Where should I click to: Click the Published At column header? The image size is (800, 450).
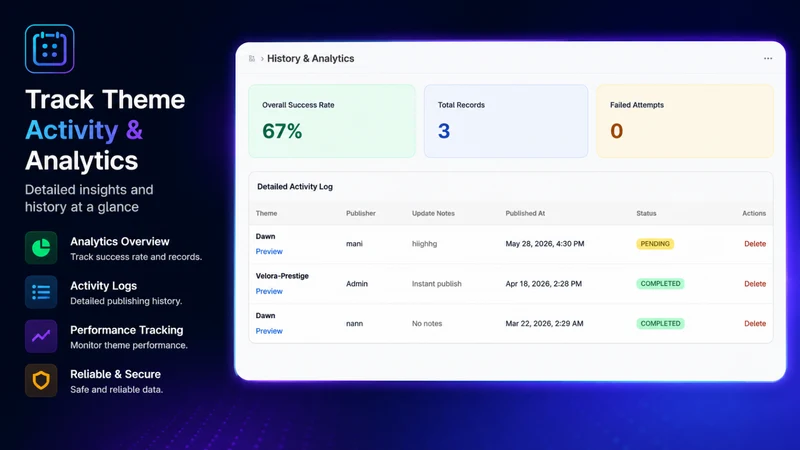coord(525,213)
